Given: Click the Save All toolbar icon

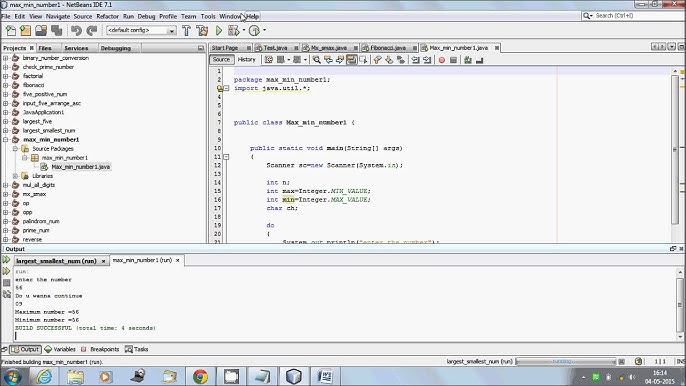Looking at the screenshot, I should (x=56, y=31).
